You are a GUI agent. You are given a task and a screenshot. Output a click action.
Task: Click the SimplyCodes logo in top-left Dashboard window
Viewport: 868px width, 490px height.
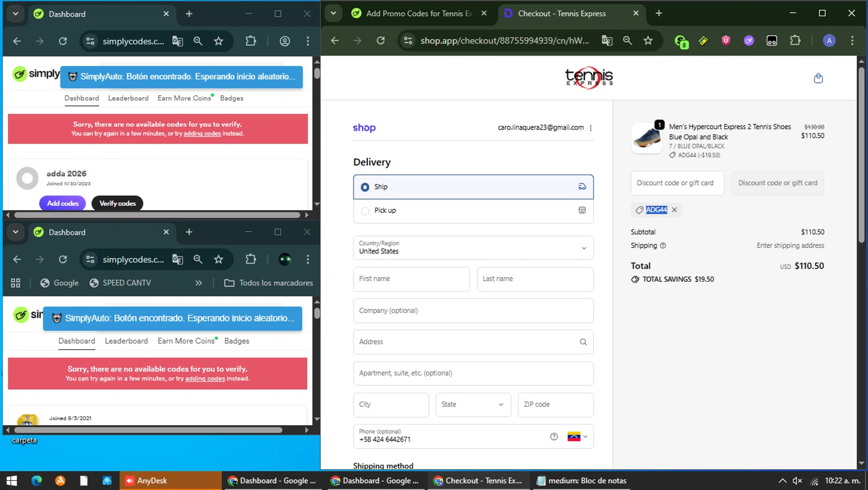pos(36,74)
